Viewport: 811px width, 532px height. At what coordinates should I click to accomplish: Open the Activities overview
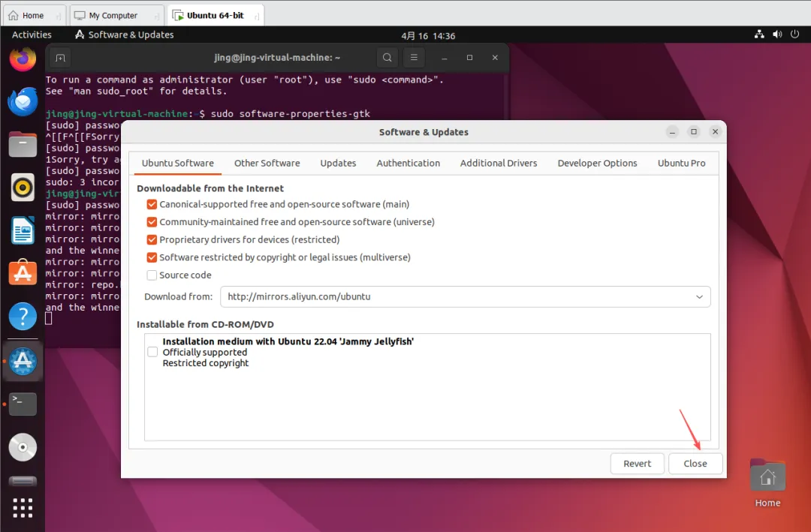[32, 35]
